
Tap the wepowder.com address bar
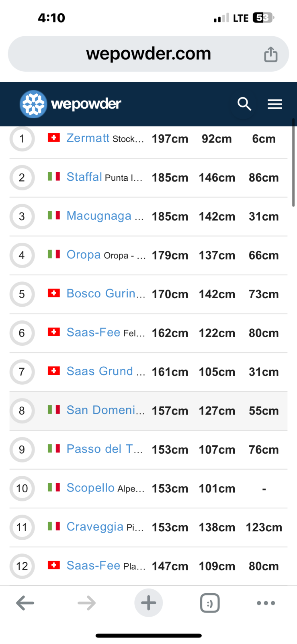(x=148, y=54)
